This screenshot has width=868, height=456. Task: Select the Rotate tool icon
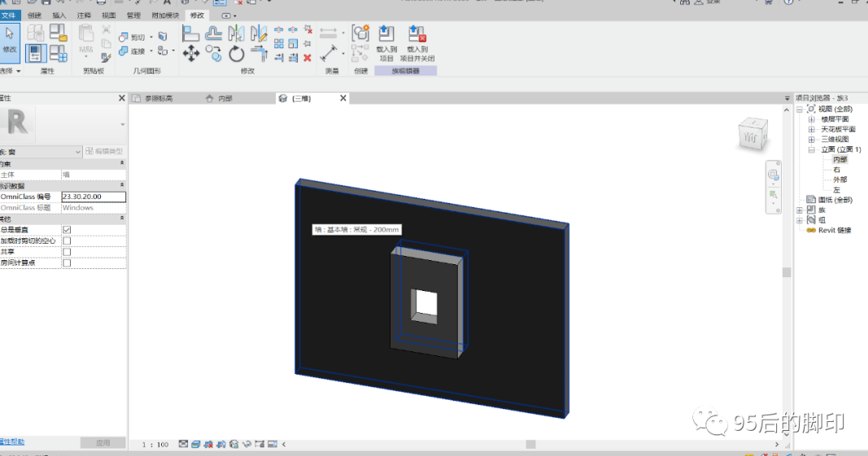237,54
